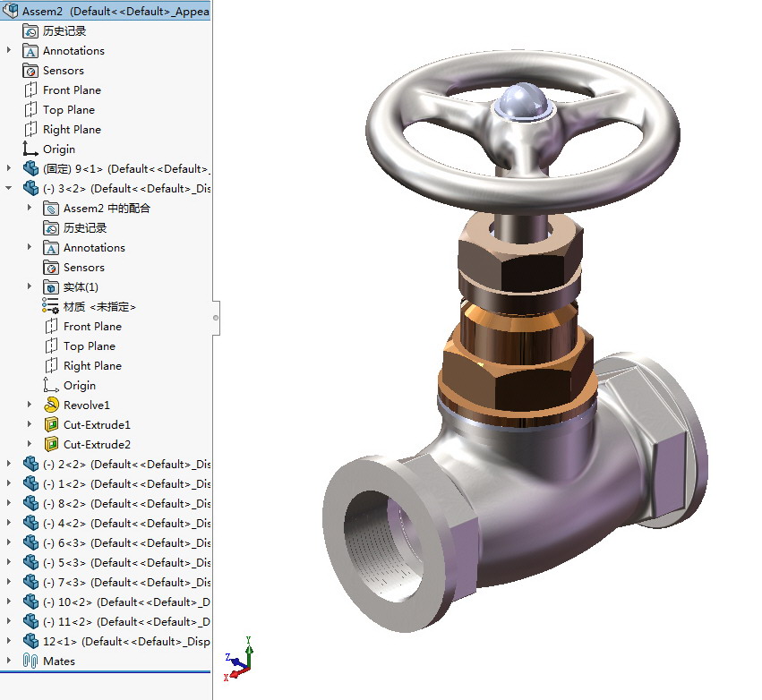Image resolution: width=762 pixels, height=700 pixels.
Task: Click the Revolve1 feature icon
Action: coord(51,405)
